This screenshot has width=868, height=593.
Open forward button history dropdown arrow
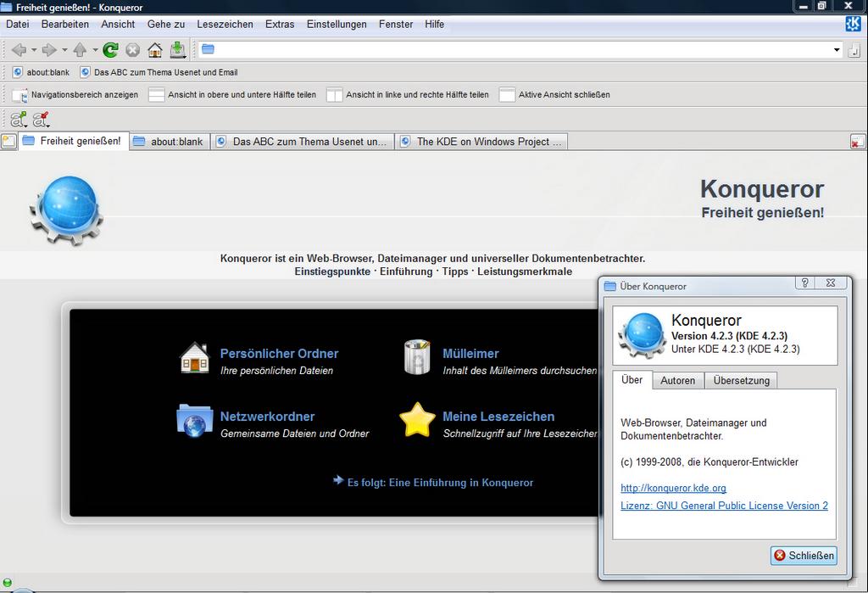pos(64,50)
